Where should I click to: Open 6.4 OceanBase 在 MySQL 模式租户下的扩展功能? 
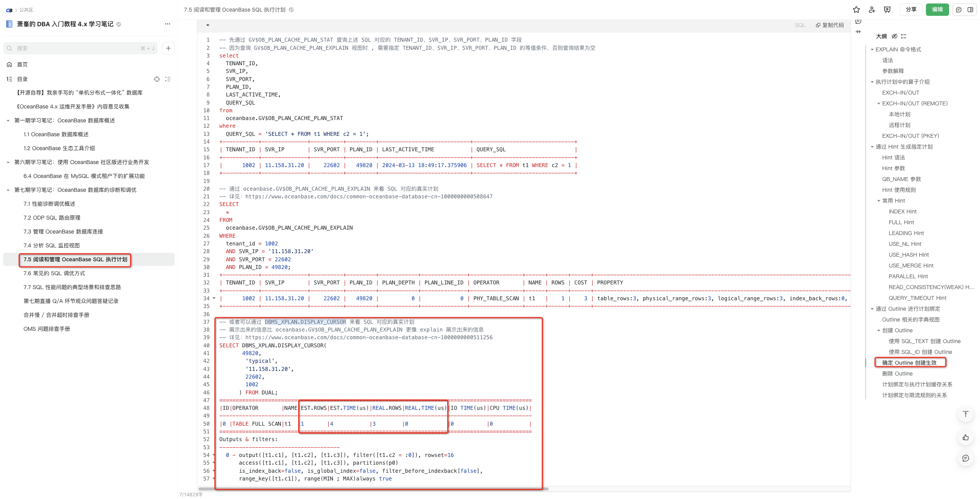(84, 176)
